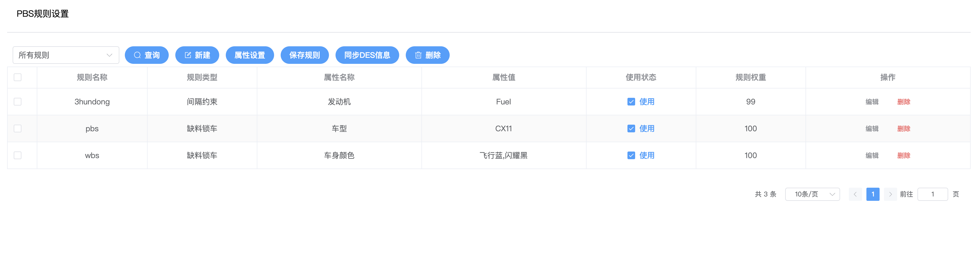Go to the previous page arrow

coord(855,194)
